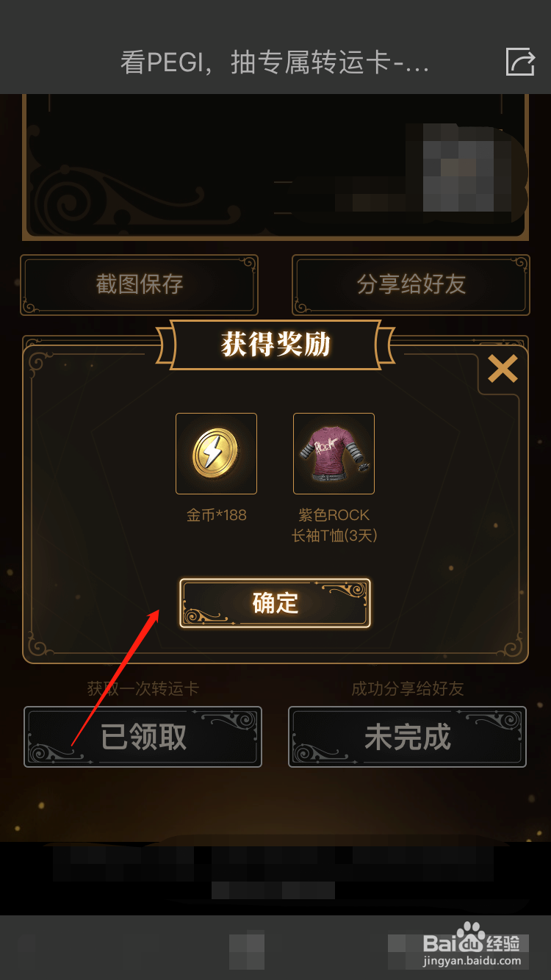Tap the 未完成 button
The width and height of the screenshot is (551, 980).
(x=407, y=737)
